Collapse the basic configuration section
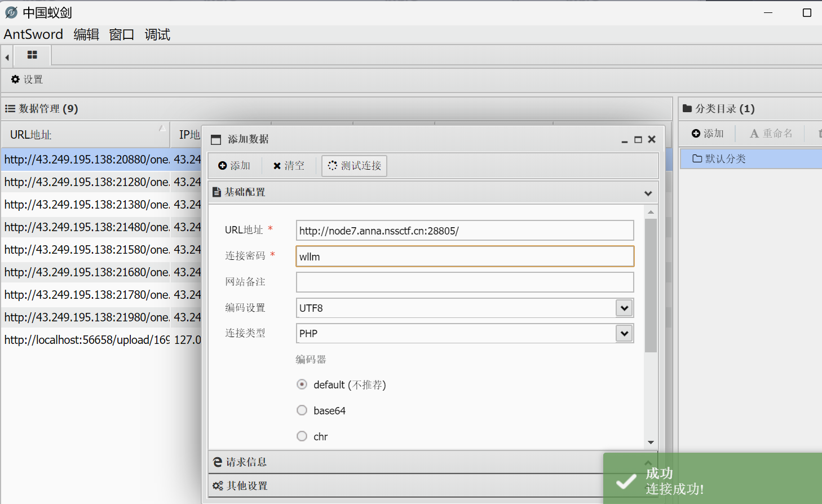 point(648,193)
